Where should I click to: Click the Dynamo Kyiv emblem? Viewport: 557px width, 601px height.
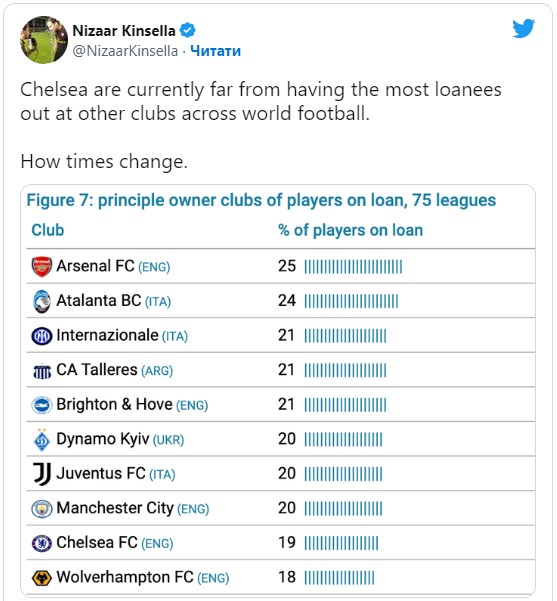(x=42, y=440)
